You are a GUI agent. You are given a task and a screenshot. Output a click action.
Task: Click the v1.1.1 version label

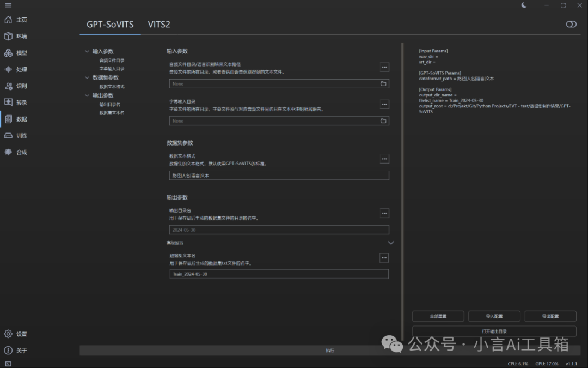tap(571, 364)
